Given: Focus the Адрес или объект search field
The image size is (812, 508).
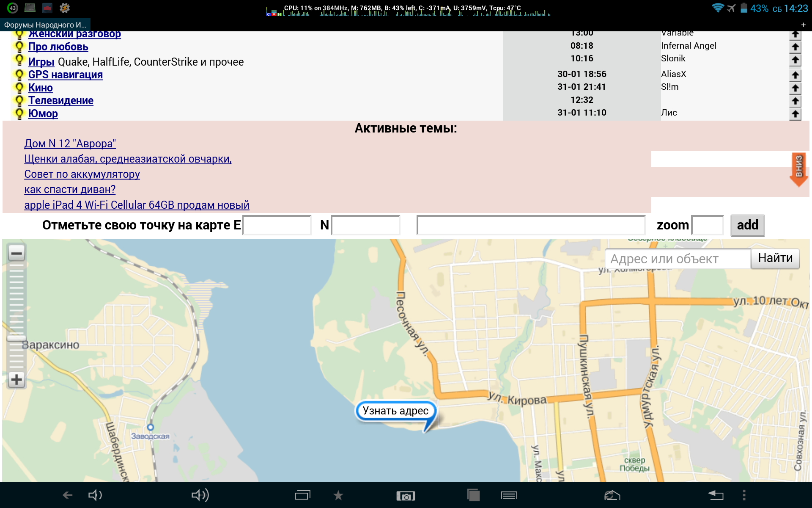Looking at the screenshot, I should (x=678, y=259).
